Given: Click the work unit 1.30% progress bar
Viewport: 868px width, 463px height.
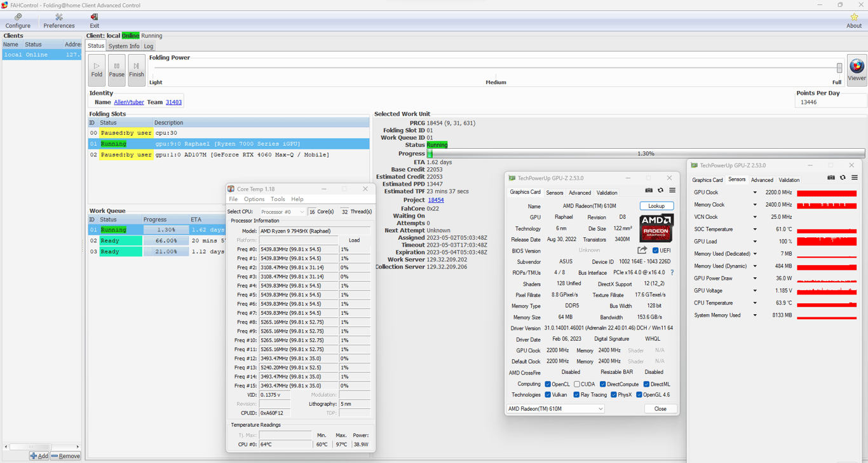Looking at the screenshot, I should (646, 154).
